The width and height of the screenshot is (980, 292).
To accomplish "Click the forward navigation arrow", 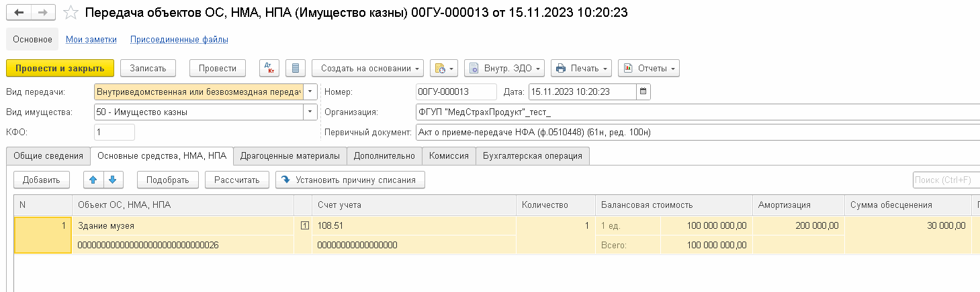I will (42, 13).
